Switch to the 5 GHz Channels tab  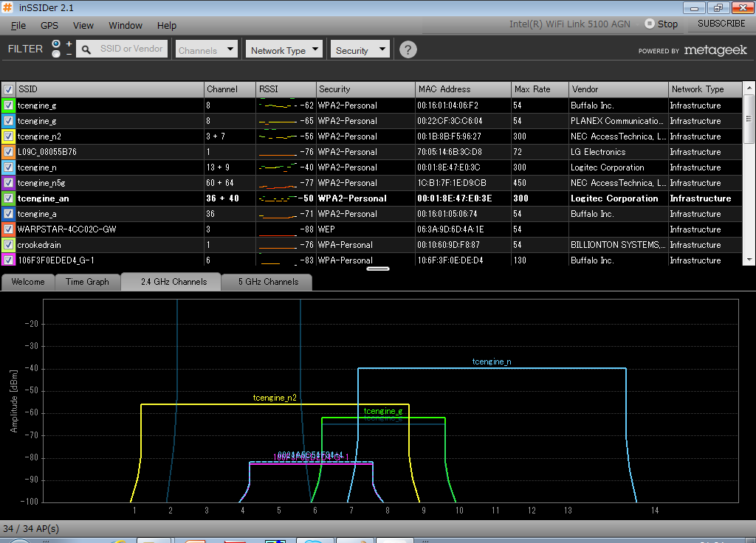click(268, 282)
